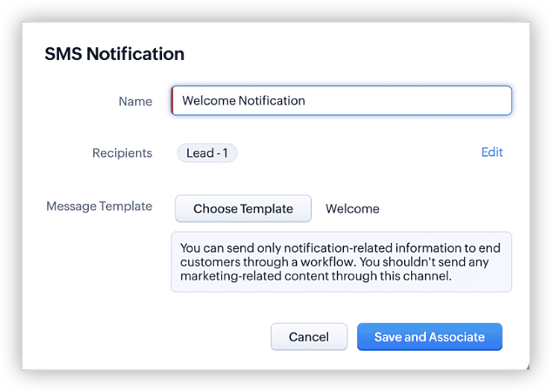Click the Name field label
The width and height of the screenshot is (552, 392).
(x=135, y=102)
